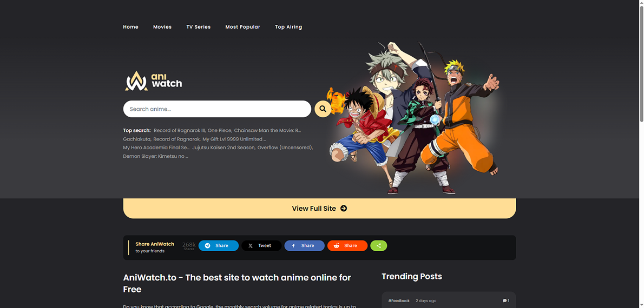Screen dimensions: 644x308
Task: Select Most Popular in the navigation
Action: 243,26
